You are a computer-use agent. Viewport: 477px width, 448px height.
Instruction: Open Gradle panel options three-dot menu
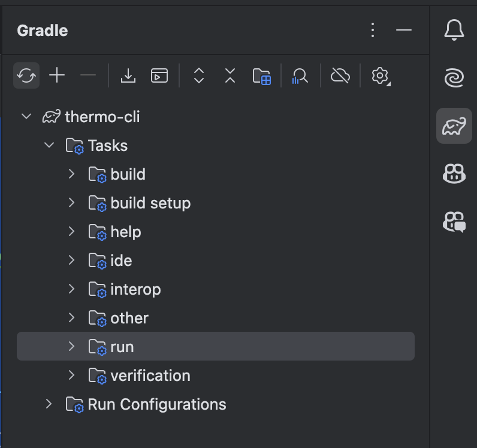373,30
